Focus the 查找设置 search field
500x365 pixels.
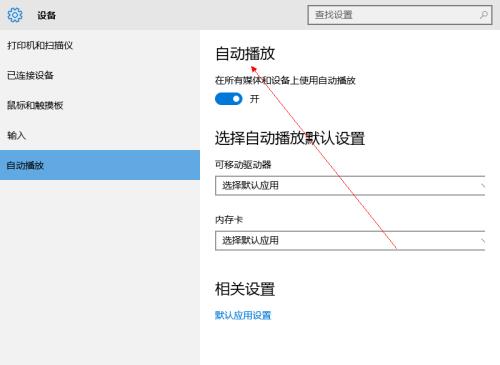click(400, 15)
